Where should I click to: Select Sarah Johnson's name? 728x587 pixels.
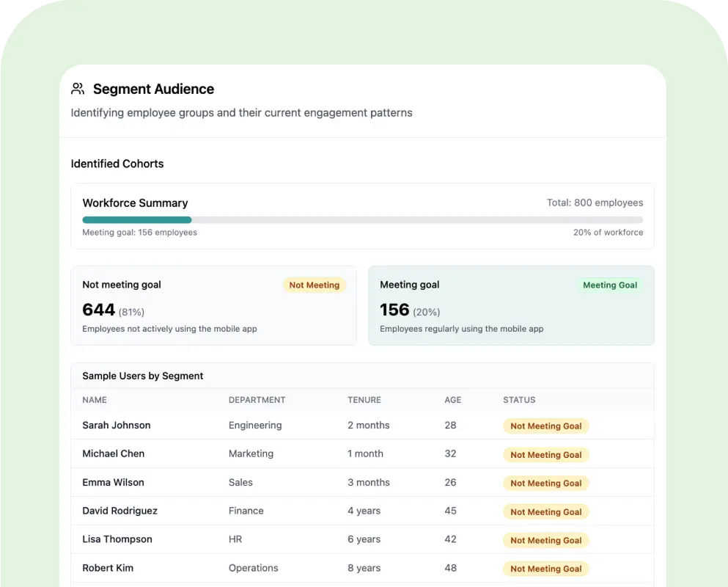tap(117, 426)
